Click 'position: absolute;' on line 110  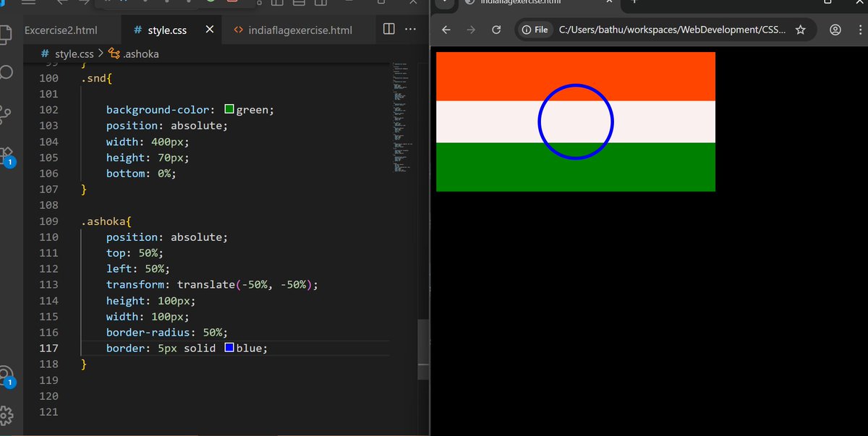pos(167,237)
